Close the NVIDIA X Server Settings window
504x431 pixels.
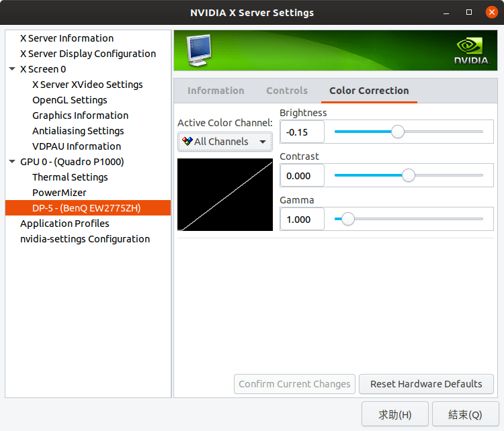(x=492, y=12)
